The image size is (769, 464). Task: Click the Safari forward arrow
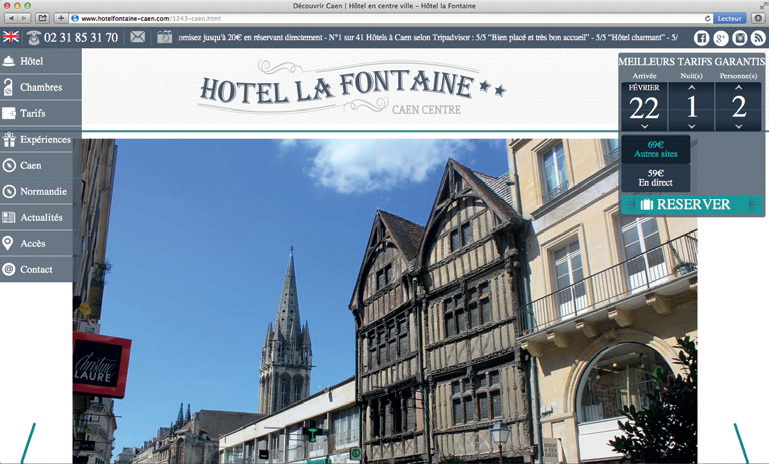tap(24, 18)
